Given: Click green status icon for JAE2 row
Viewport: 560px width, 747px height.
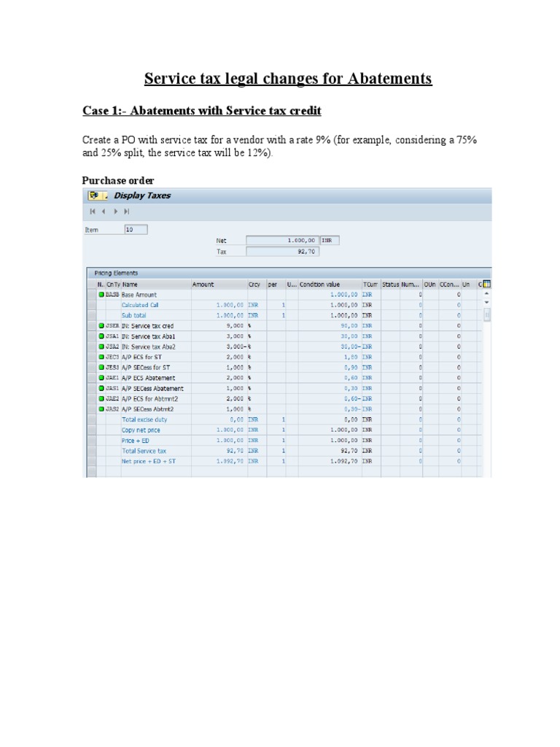Looking at the screenshot, I should (x=101, y=399).
